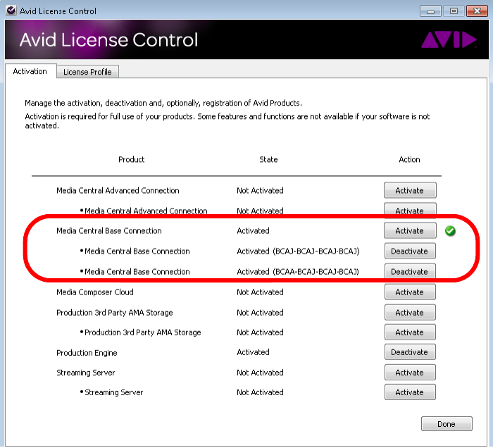Minimize the Avid License Control window

[x=430, y=11]
